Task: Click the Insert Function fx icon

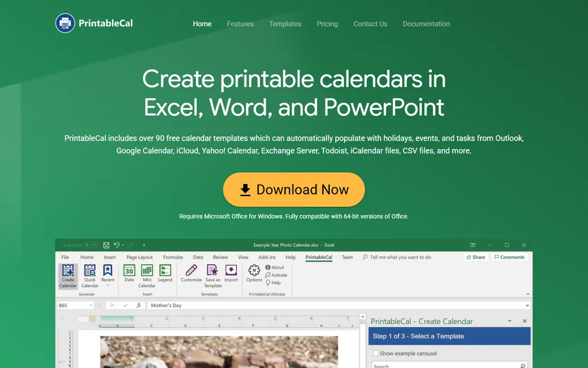Action: tap(139, 305)
